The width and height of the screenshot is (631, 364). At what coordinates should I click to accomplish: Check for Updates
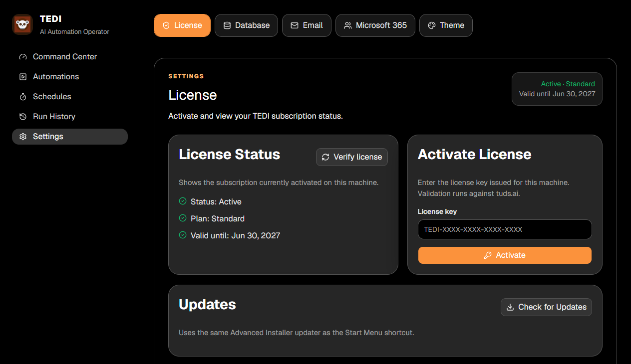(546, 307)
